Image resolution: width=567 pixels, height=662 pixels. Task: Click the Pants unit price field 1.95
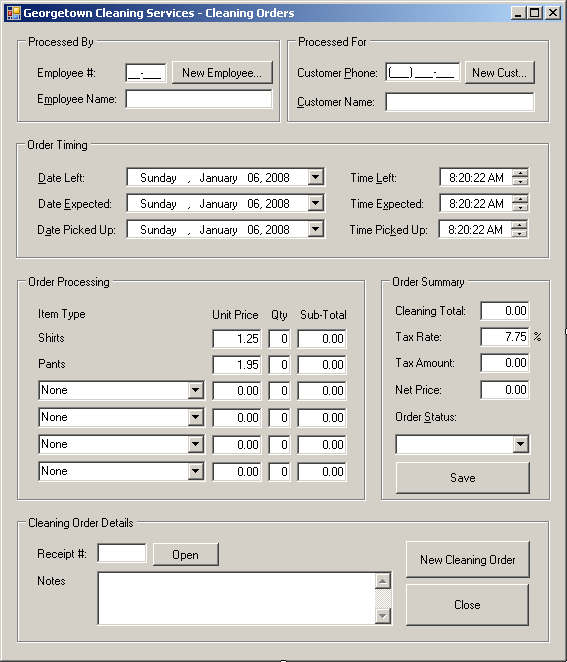click(x=237, y=365)
